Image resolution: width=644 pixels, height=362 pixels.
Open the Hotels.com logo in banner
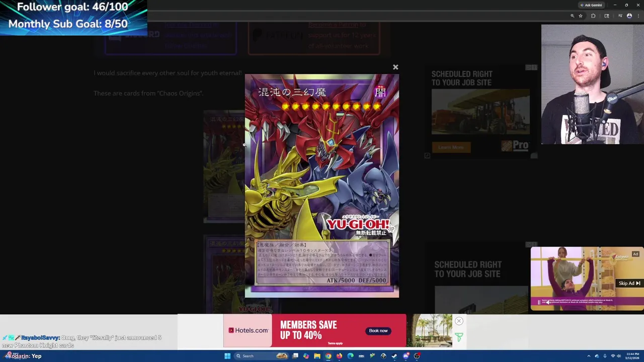[x=248, y=330]
